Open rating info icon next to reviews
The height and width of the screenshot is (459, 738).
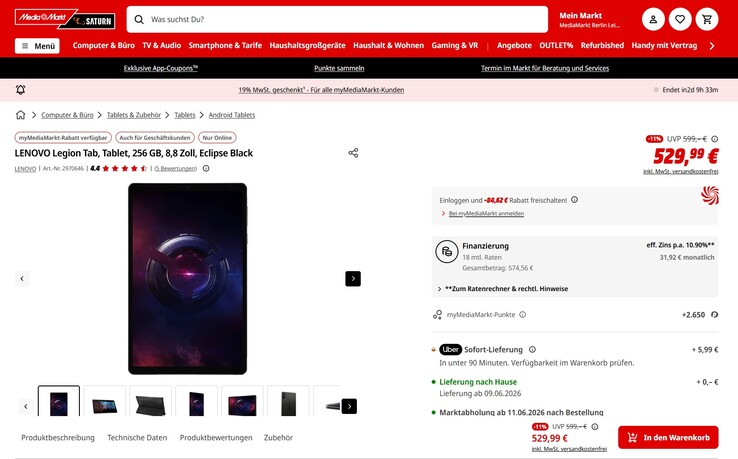click(206, 168)
